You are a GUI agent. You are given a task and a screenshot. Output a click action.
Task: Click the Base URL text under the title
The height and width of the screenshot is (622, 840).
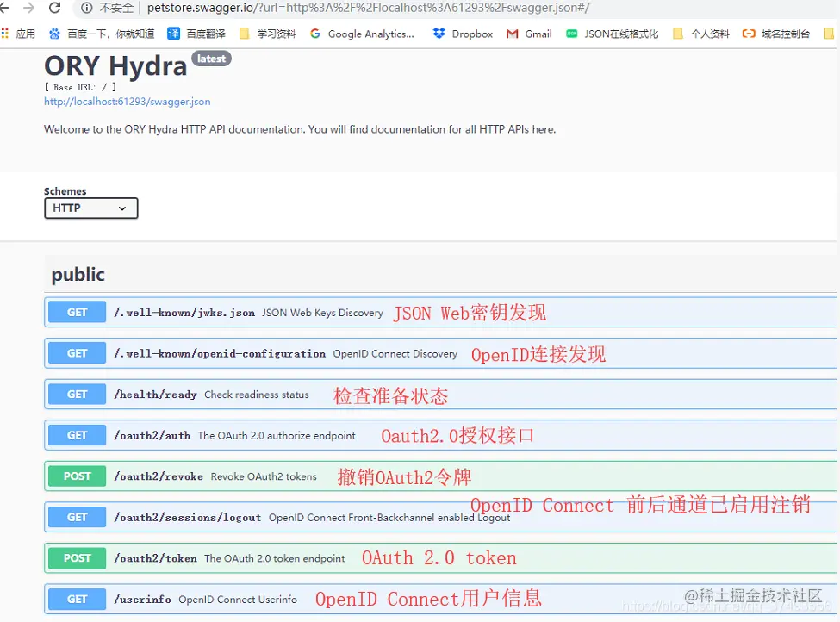pyautogui.click(x=80, y=87)
